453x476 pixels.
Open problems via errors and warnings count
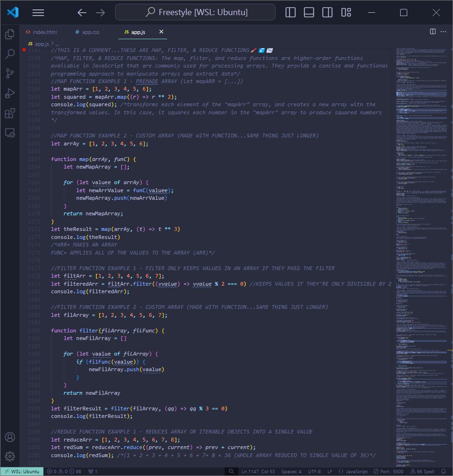point(64,471)
